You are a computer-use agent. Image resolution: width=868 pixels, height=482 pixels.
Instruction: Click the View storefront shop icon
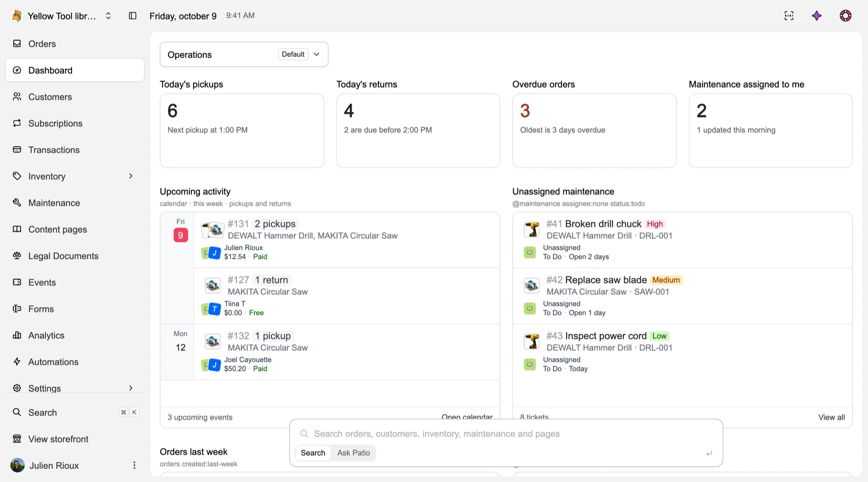tap(17, 439)
